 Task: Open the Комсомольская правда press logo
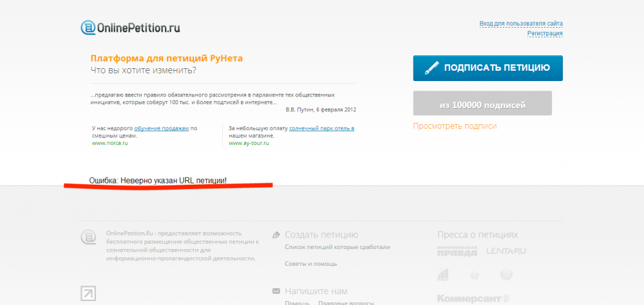pyautogui.click(x=457, y=251)
